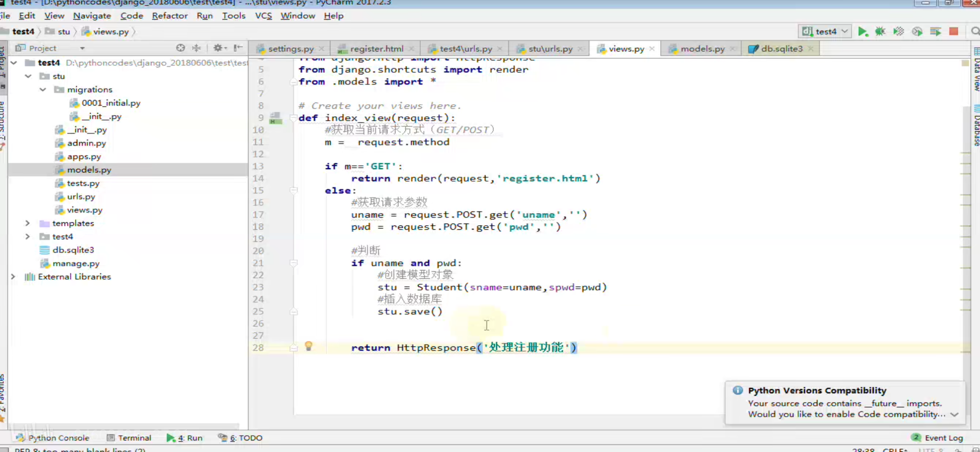
Task: Select db.sqlite3 in project tree
Action: pos(73,250)
